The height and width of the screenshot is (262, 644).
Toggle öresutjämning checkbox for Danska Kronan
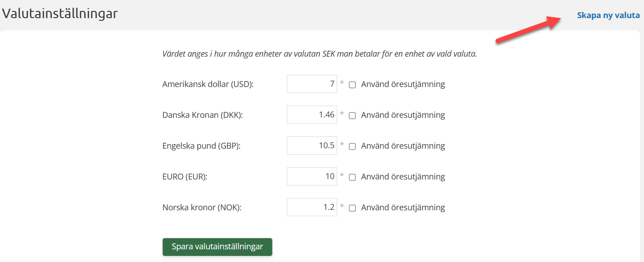(353, 116)
